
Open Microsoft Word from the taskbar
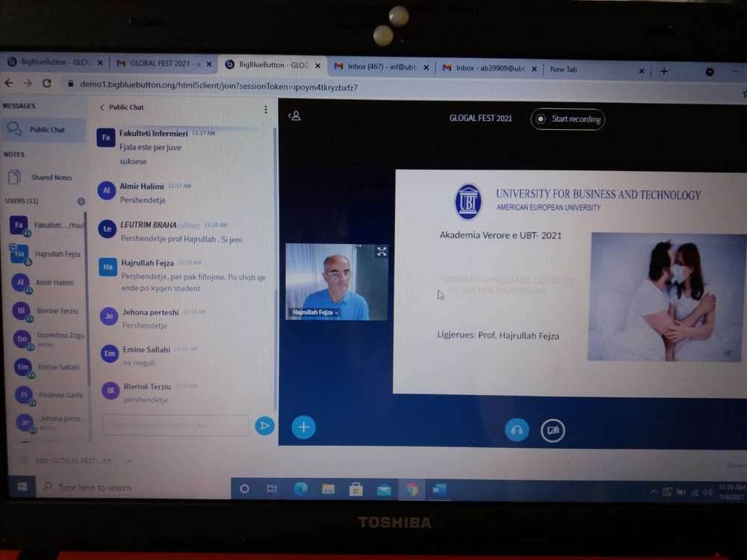438,491
